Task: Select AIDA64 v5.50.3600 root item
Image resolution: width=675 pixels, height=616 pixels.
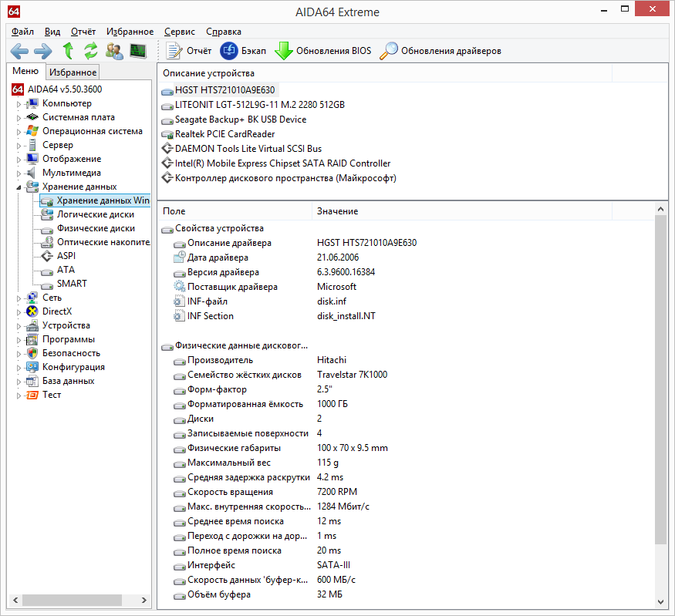Action: tap(65, 89)
